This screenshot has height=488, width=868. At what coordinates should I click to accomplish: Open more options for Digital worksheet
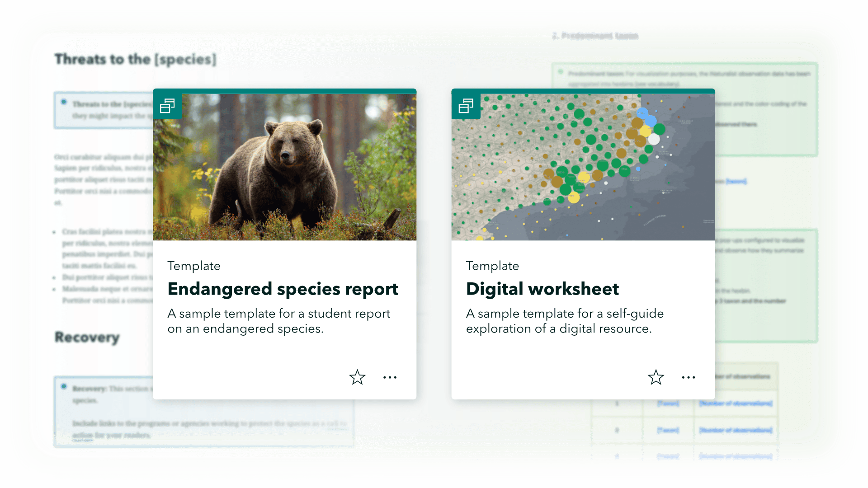(688, 377)
